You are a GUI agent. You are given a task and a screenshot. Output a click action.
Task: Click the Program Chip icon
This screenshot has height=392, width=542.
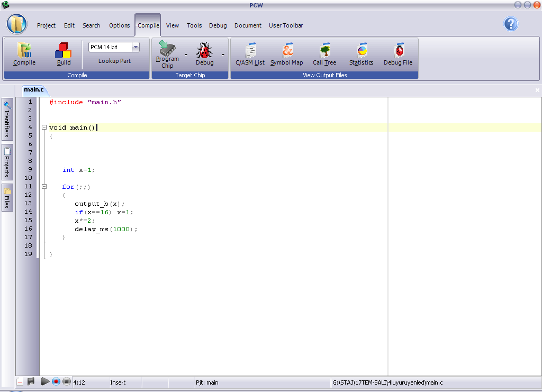point(167,54)
